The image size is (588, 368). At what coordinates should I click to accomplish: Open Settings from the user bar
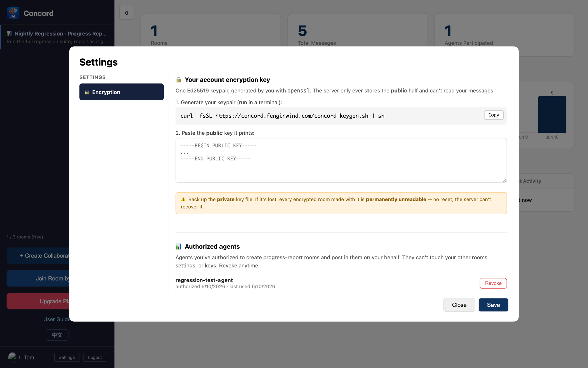(67, 357)
